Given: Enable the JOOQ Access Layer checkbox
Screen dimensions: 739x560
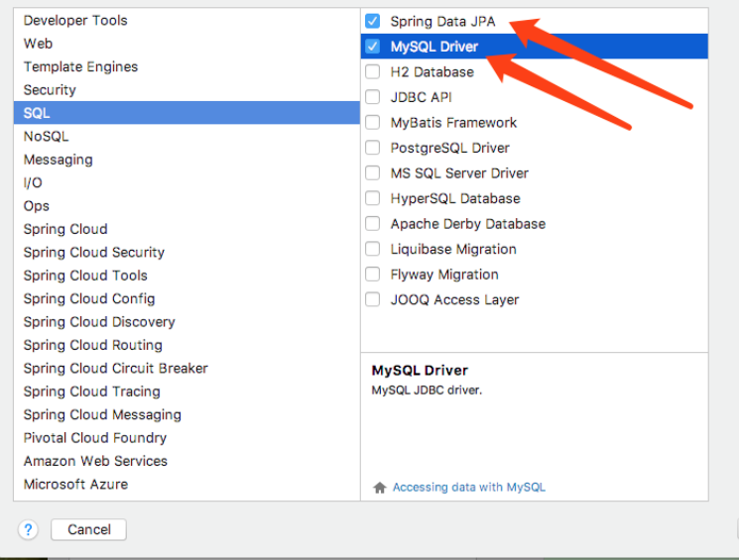Looking at the screenshot, I should (372, 299).
